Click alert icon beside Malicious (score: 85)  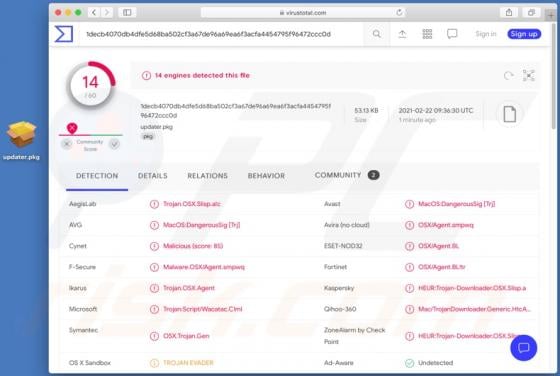pos(154,246)
